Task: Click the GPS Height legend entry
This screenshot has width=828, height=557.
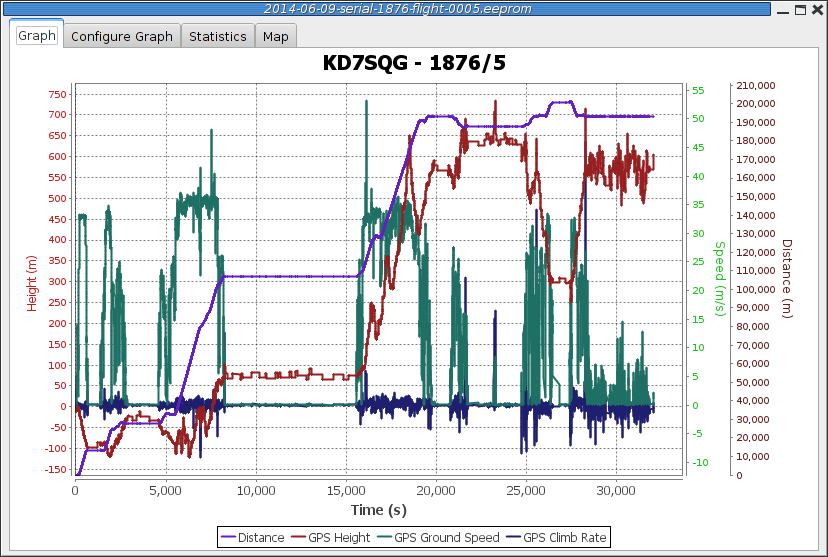Action: point(331,537)
